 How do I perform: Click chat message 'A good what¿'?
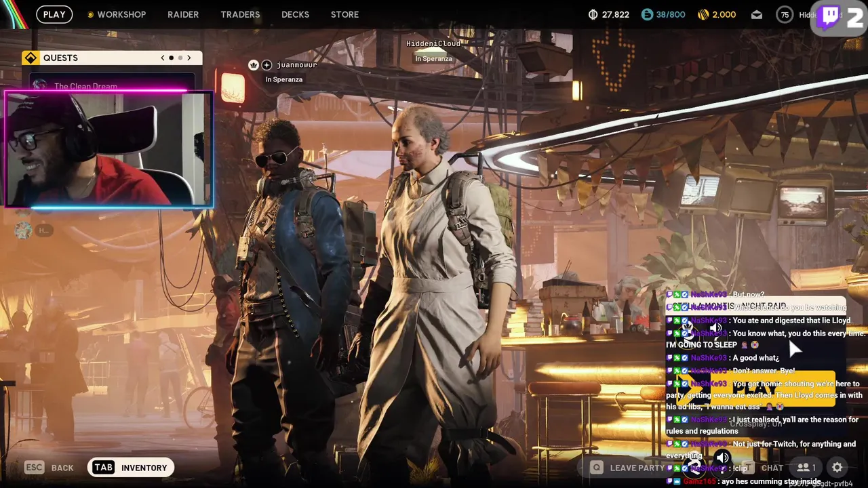pos(755,358)
